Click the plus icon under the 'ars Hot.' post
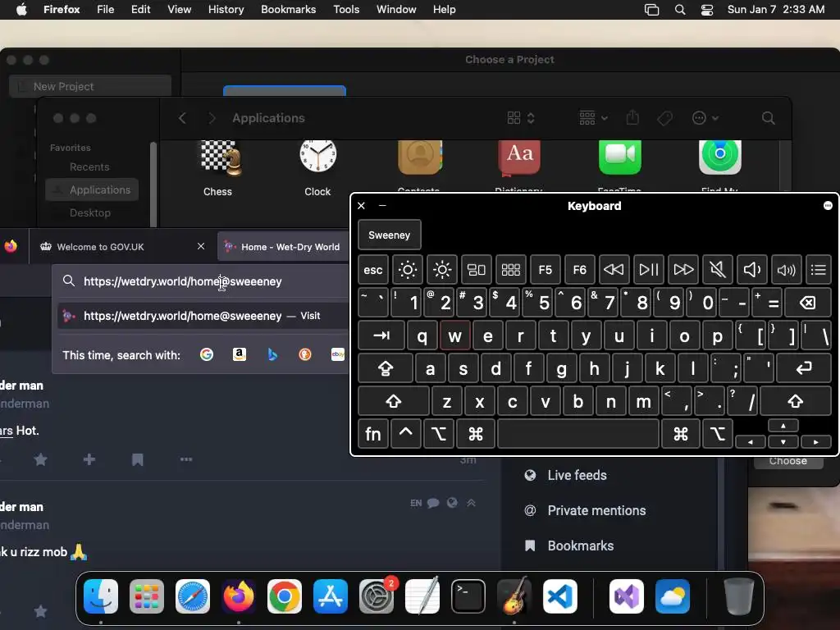 [89, 459]
